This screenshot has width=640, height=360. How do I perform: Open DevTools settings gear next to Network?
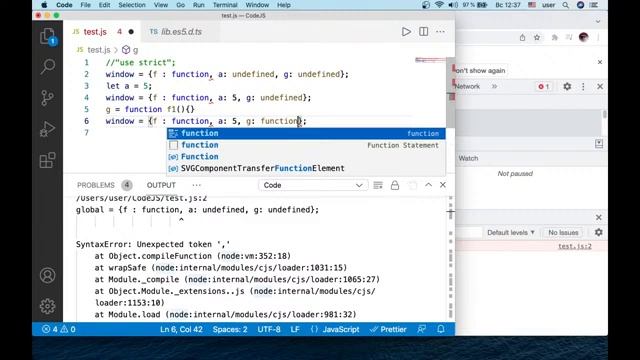pos(567,87)
